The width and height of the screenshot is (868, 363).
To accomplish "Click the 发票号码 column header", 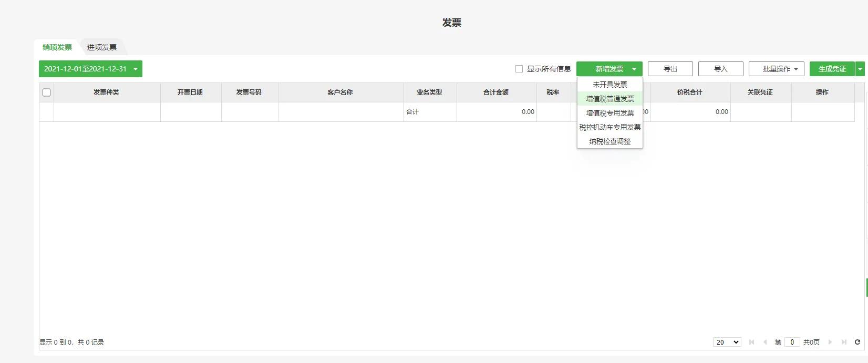I will [x=249, y=92].
